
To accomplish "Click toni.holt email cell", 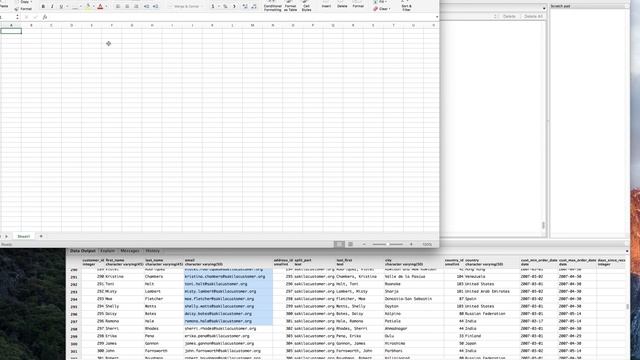I will click(229, 284).
